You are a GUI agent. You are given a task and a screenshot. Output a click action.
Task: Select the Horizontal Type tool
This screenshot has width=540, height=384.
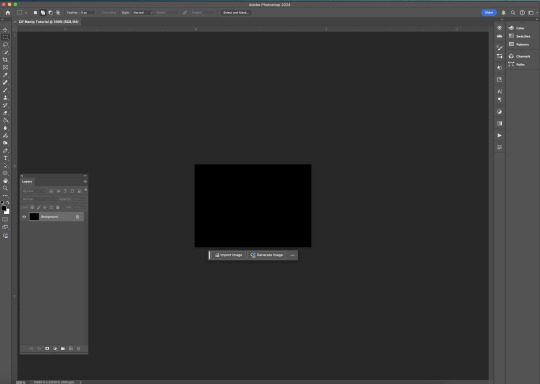click(x=5, y=158)
